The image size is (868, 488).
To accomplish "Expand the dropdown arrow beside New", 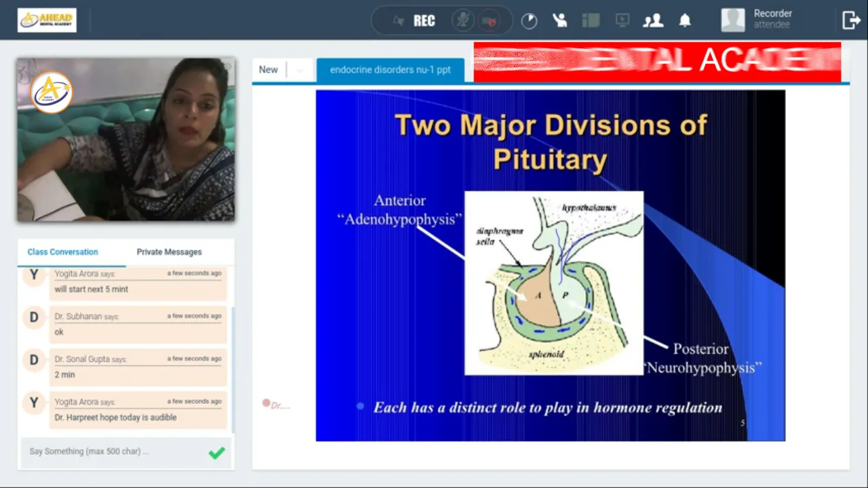I will [x=299, y=70].
